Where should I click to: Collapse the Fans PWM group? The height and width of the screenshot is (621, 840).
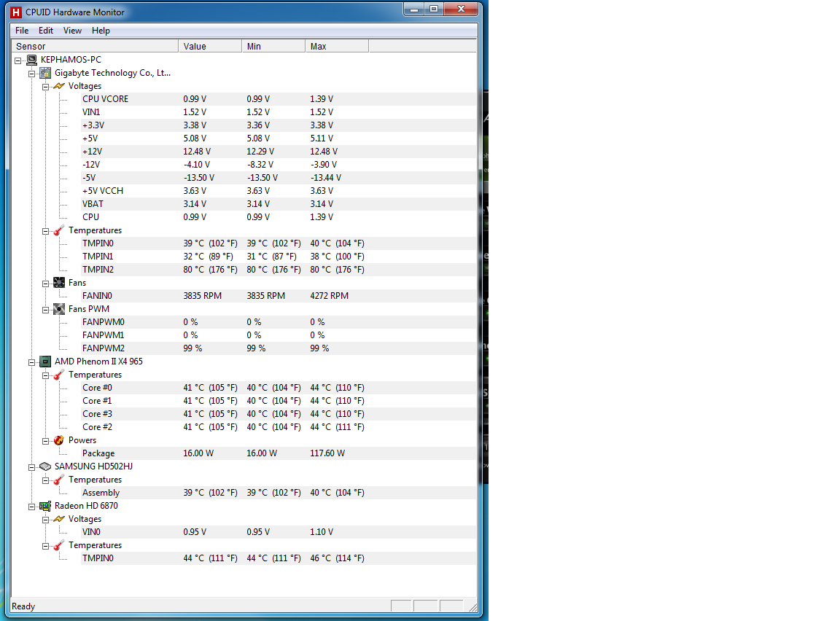(x=45, y=310)
